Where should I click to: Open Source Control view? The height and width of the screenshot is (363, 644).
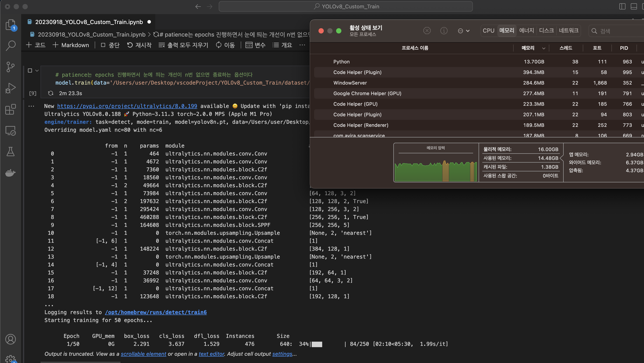coord(11,67)
